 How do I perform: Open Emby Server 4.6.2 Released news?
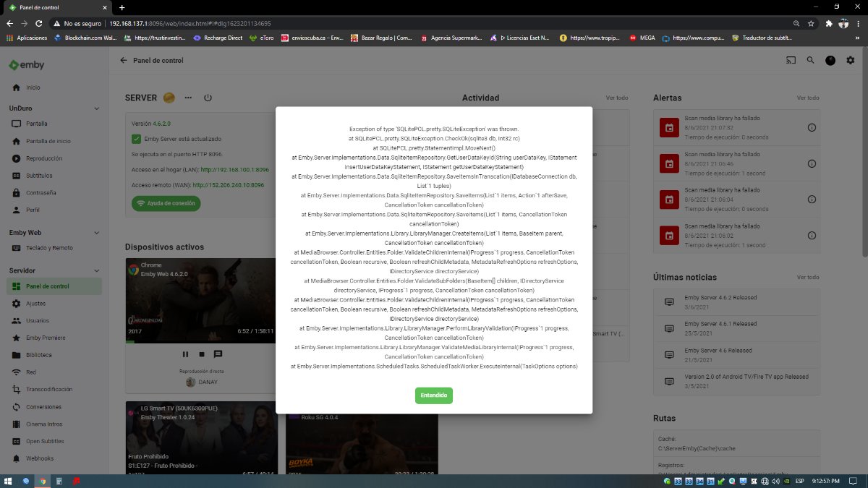pos(736,301)
